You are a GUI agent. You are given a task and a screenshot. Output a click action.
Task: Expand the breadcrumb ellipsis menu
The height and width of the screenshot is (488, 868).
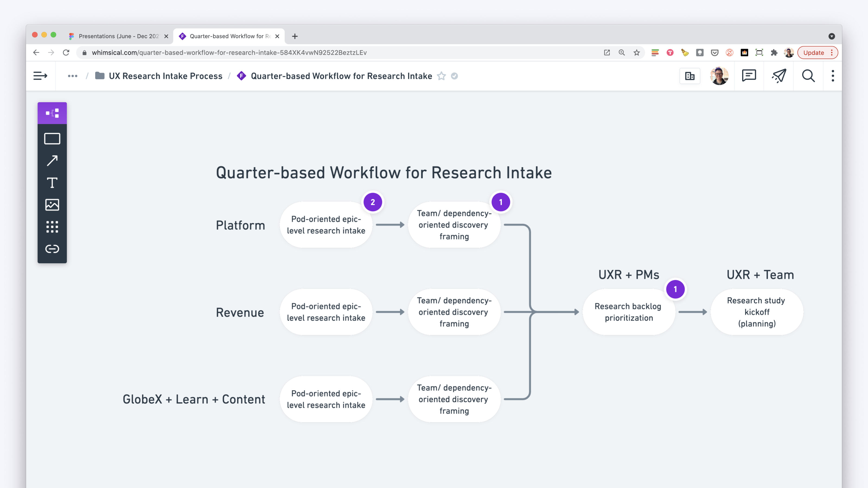tap(72, 76)
